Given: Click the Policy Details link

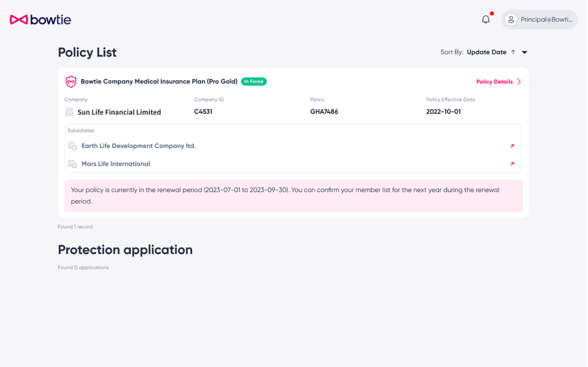Looking at the screenshot, I should click(494, 82).
